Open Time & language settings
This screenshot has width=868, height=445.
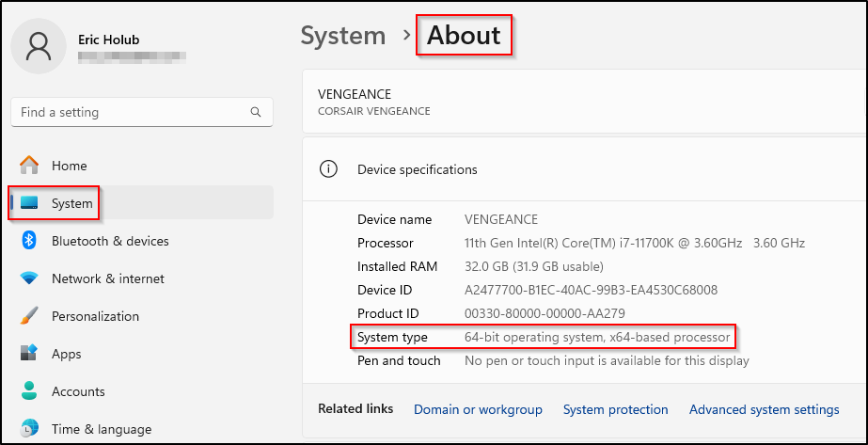point(101,429)
